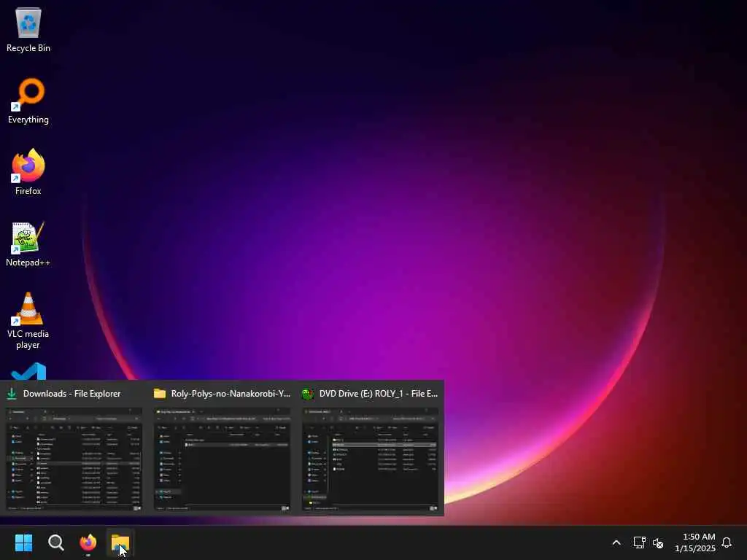
Task: Switch to the Downloads File Explorer preview
Action: click(74, 459)
